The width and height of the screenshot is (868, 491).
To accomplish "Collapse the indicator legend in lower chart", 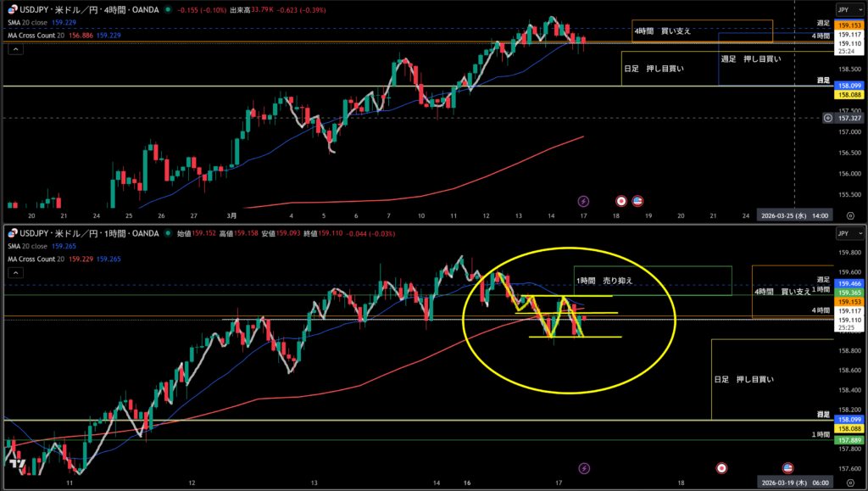I will click(x=14, y=273).
